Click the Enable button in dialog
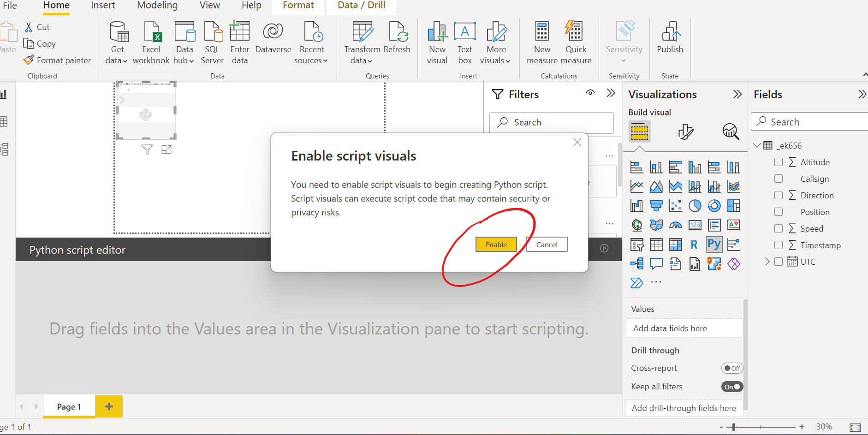Screen dimensions: 868x435 coord(496,244)
